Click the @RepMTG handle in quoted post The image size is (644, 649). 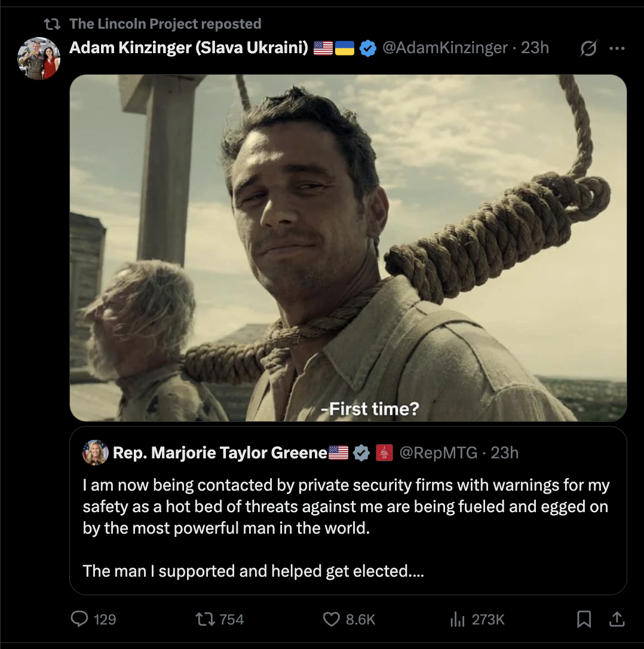click(438, 453)
